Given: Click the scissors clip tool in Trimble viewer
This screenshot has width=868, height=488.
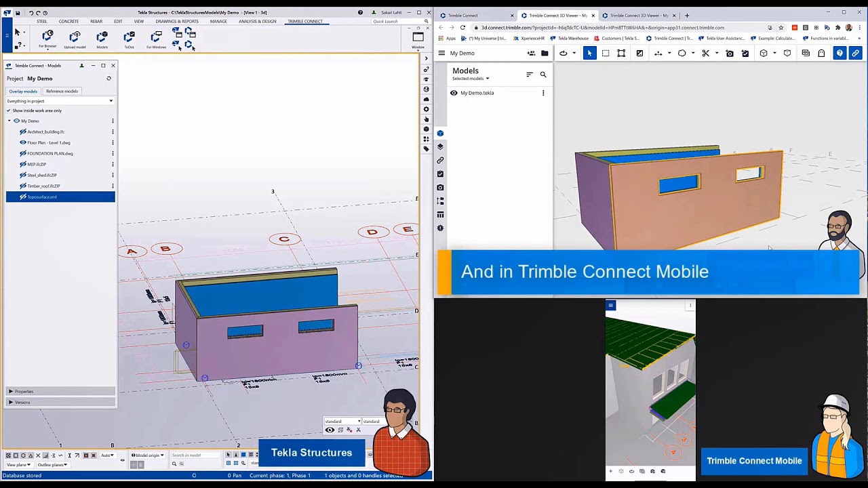Looking at the screenshot, I should [706, 53].
